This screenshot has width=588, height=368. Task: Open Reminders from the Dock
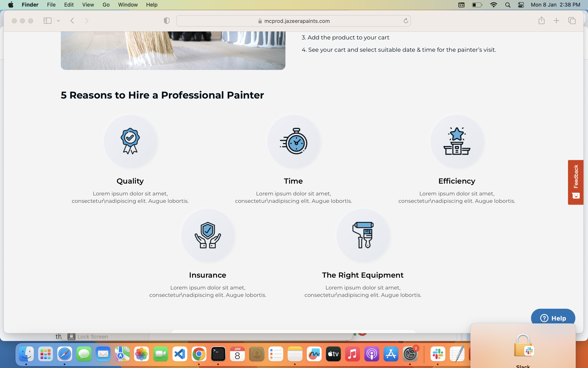click(276, 354)
